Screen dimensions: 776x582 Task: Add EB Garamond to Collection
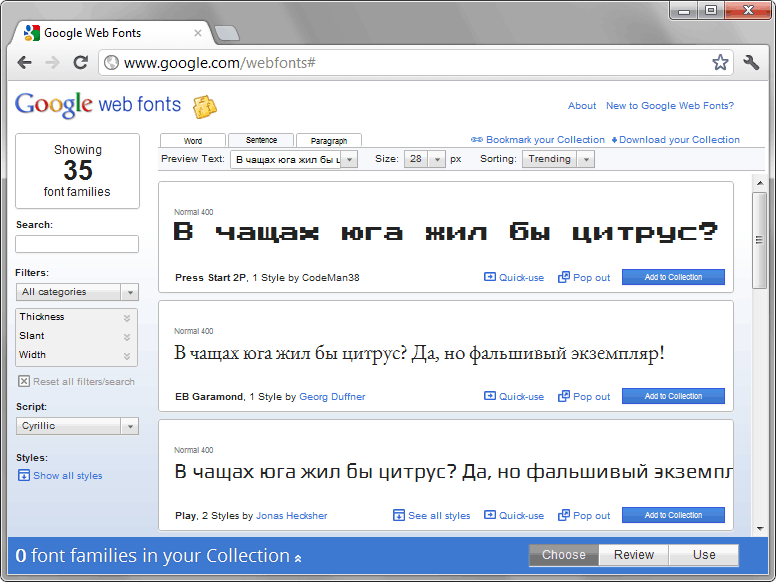coord(673,396)
